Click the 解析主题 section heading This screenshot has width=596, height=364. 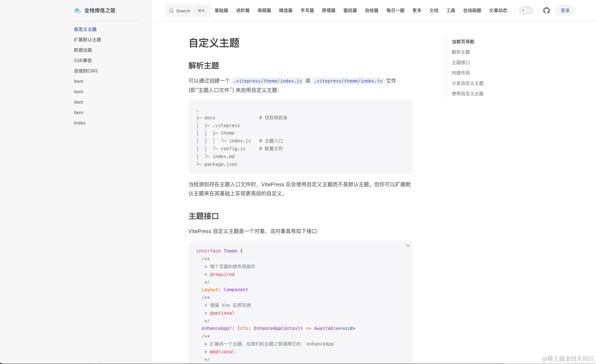pos(204,66)
